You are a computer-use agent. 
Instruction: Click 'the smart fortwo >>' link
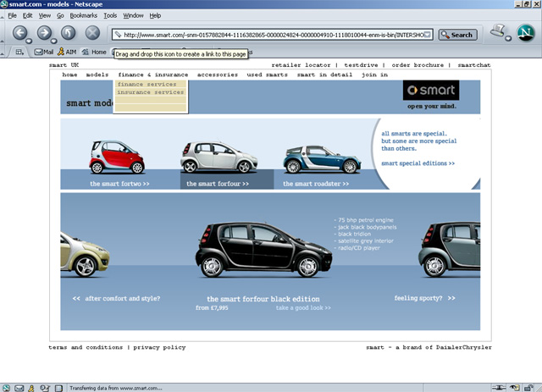point(119,184)
